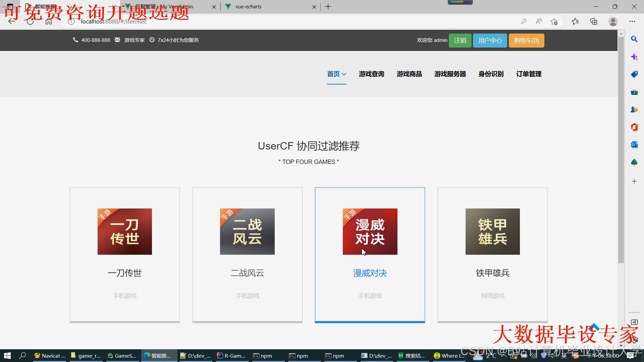This screenshot has width=644, height=362.
Task: Click the 注销 logout button
Action: coord(460,41)
